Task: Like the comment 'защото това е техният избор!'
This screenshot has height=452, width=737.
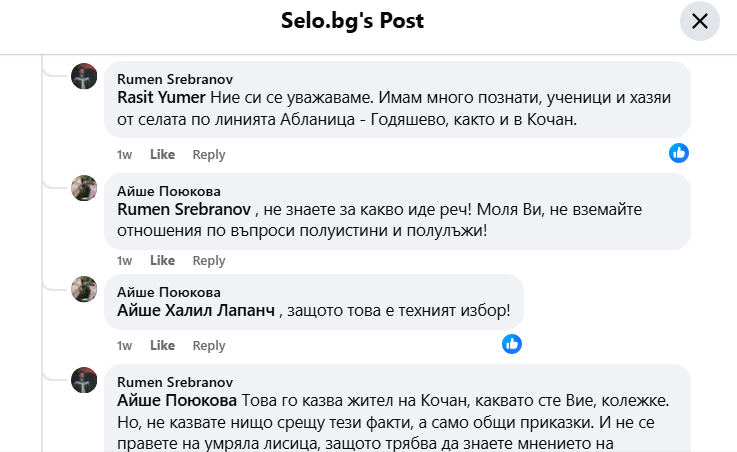Action: [x=162, y=346]
